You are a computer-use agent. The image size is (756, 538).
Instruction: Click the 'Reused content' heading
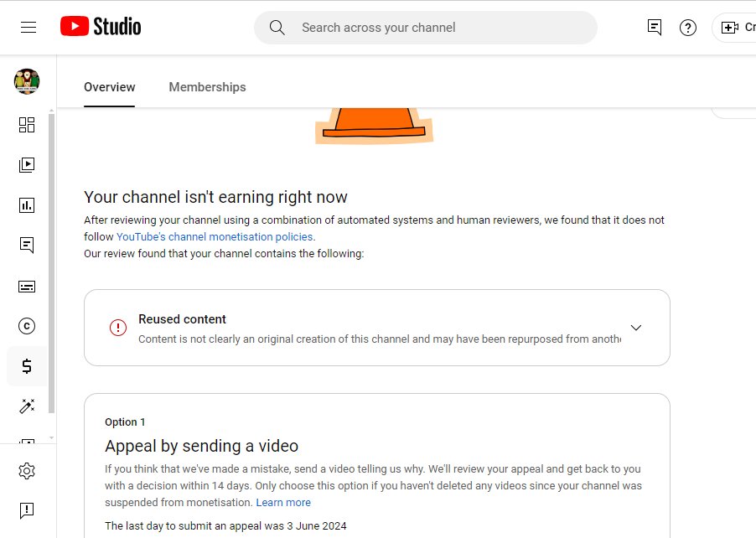click(x=182, y=319)
